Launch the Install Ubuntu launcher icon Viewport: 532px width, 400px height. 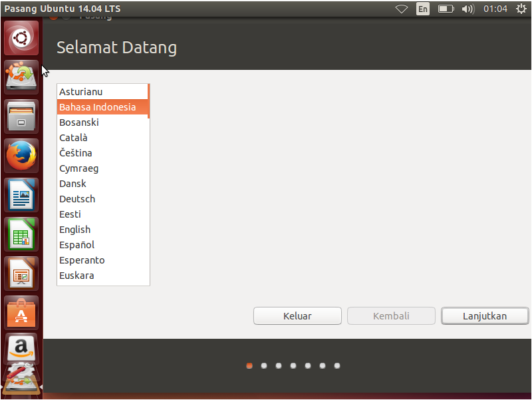(x=21, y=77)
